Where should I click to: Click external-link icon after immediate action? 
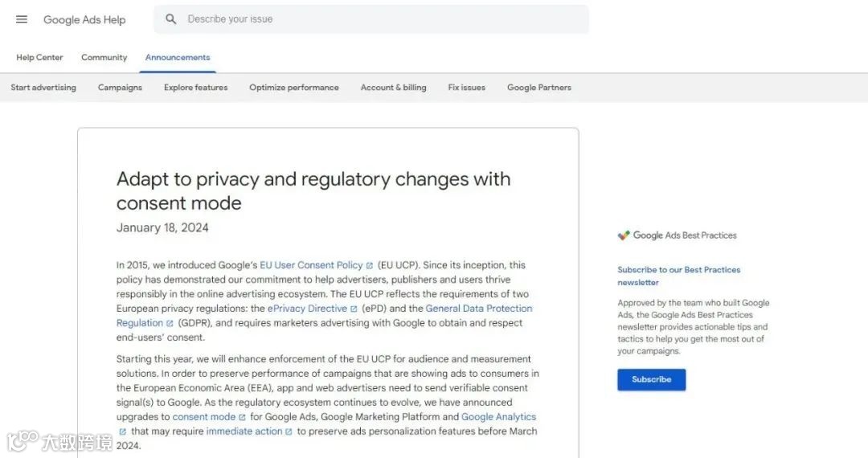289,432
